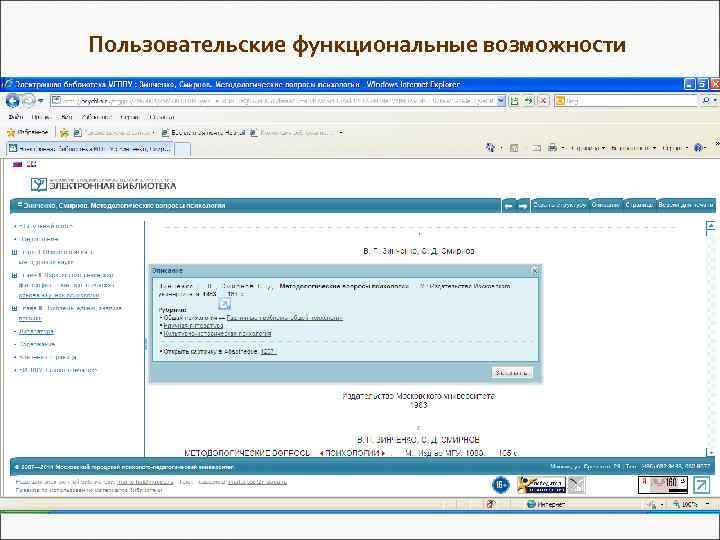Open the address bar dropdown arrow
This screenshot has height=540, width=720.
[501, 101]
